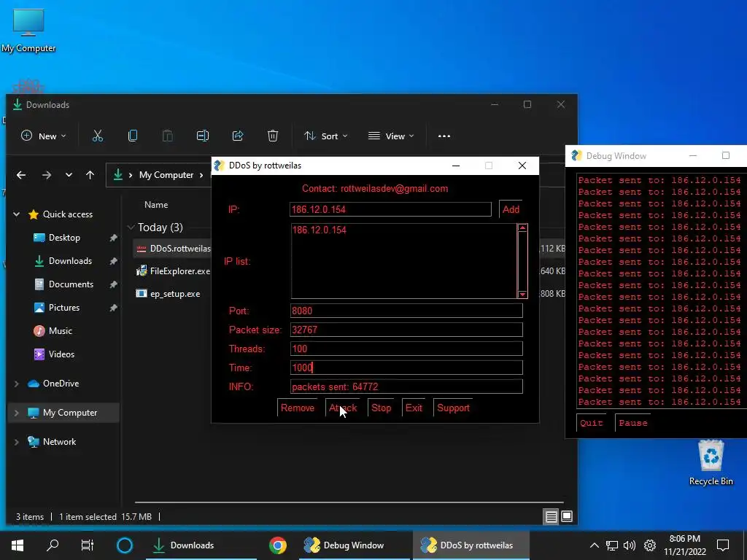Switch to large icons view in status bar

point(566,517)
